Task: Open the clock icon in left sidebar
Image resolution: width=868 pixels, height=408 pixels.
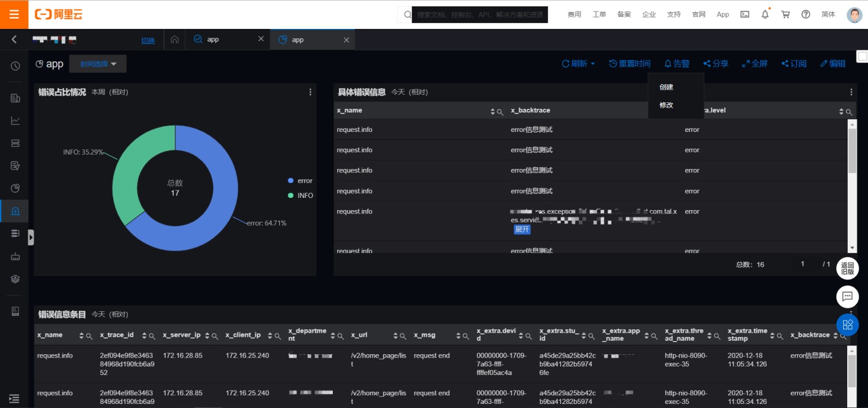Action: (16, 66)
